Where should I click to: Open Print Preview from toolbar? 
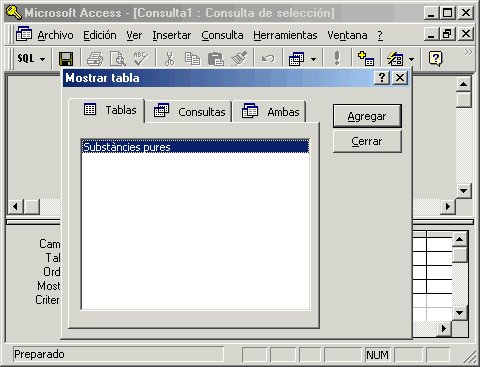tap(118, 59)
